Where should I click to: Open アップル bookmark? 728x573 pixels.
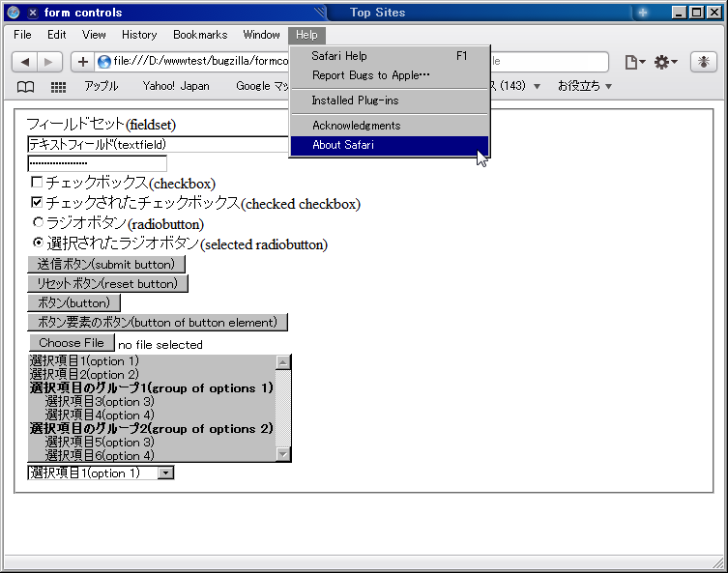[101, 86]
